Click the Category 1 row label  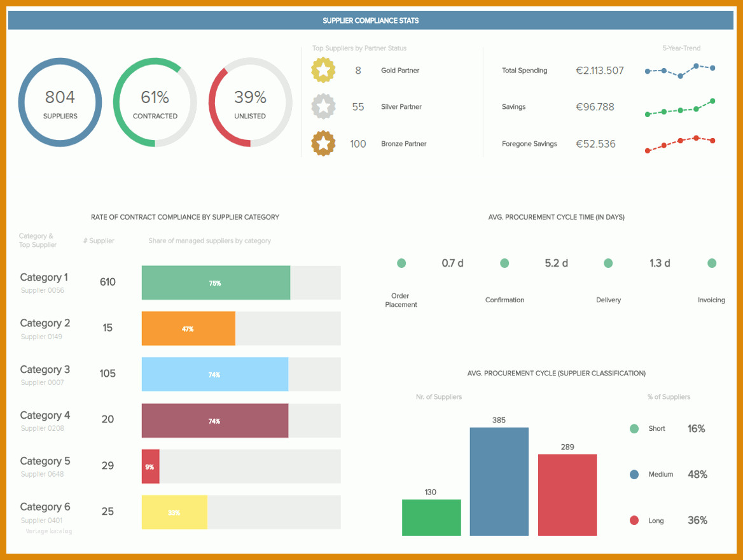[x=44, y=277]
